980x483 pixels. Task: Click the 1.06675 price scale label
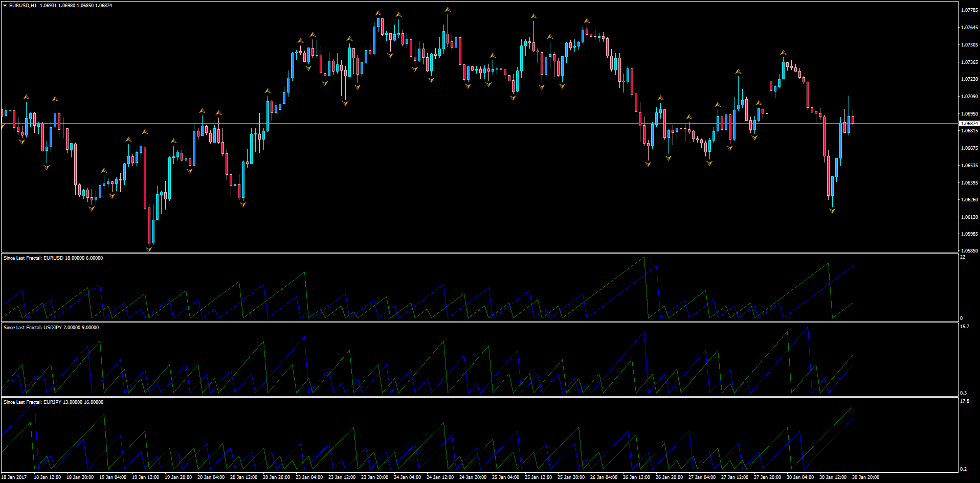(970, 148)
